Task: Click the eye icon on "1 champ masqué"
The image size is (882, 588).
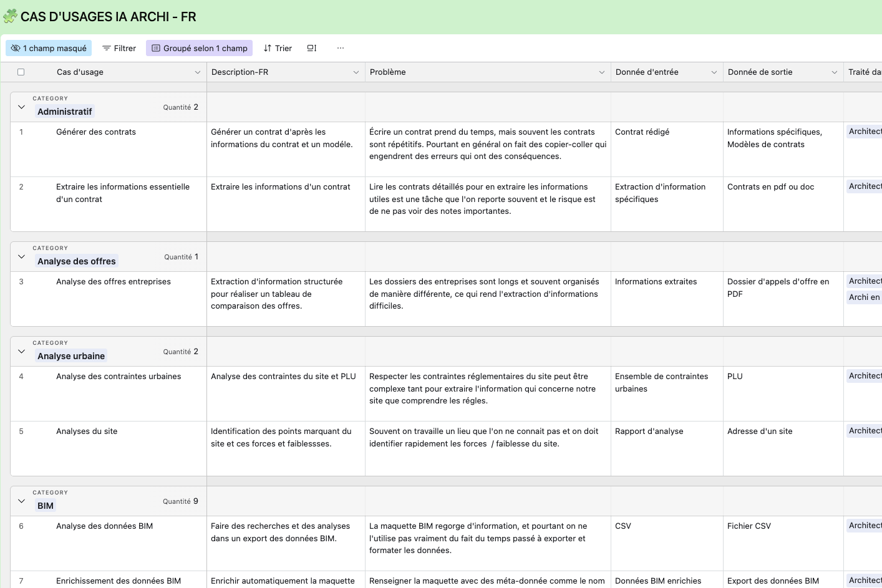Action: pyautogui.click(x=15, y=48)
